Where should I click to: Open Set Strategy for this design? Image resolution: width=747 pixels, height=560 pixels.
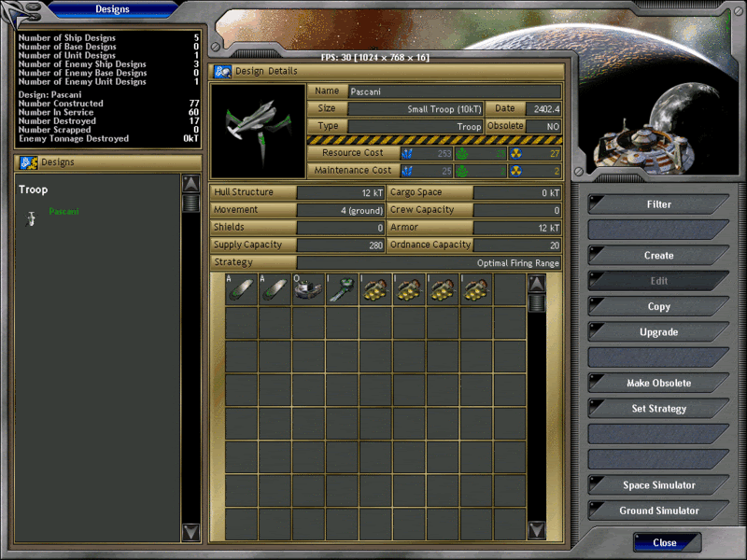659,409
